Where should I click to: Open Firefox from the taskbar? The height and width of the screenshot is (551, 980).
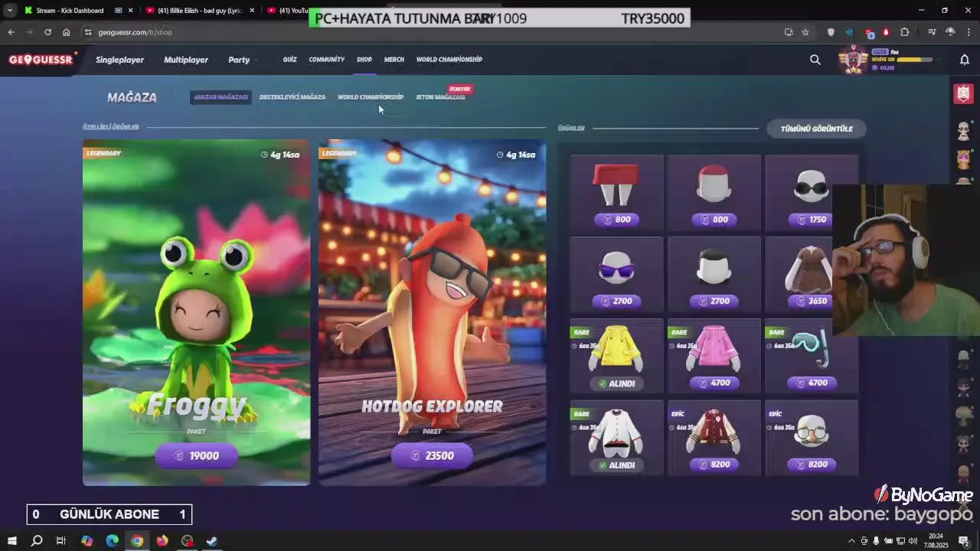[162, 541]
